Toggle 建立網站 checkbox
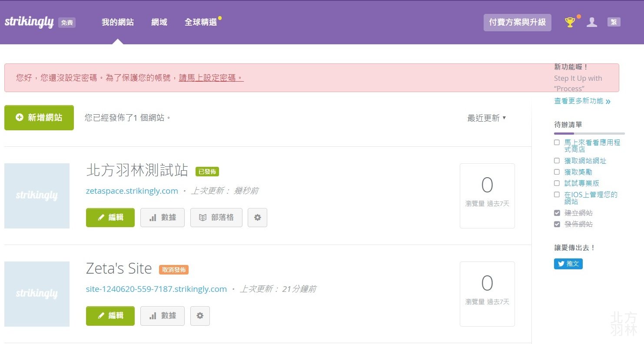 [x=557, y=213]
